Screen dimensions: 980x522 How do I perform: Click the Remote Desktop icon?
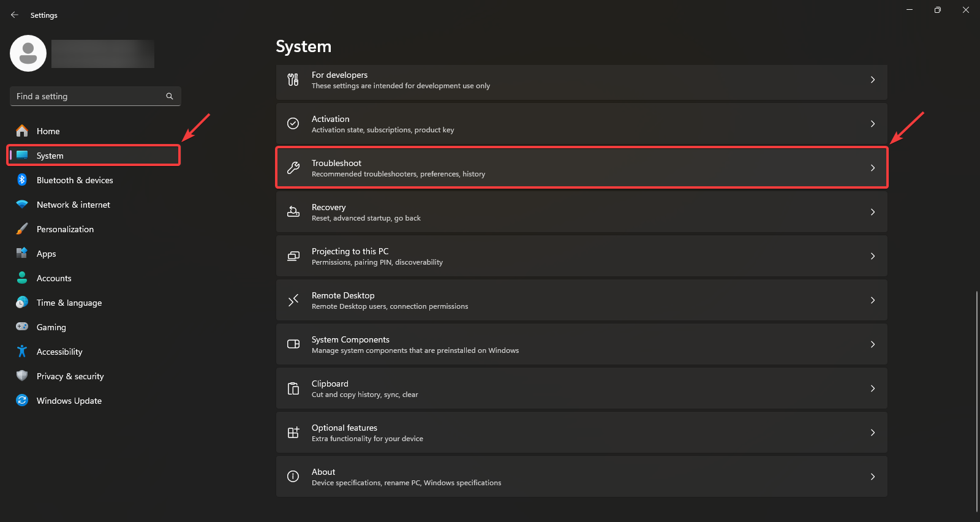coord(293,300)
